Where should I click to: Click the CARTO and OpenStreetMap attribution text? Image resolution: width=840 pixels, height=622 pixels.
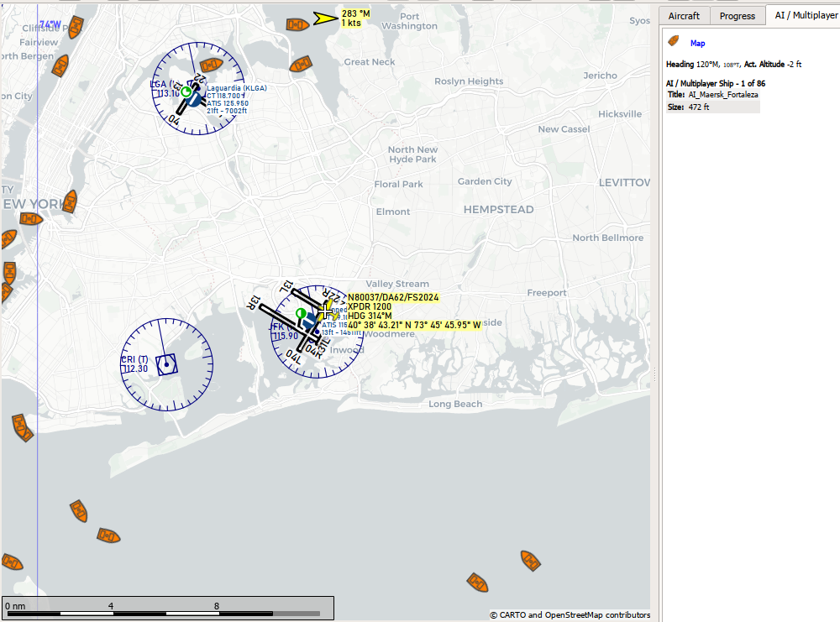(570, 615)
